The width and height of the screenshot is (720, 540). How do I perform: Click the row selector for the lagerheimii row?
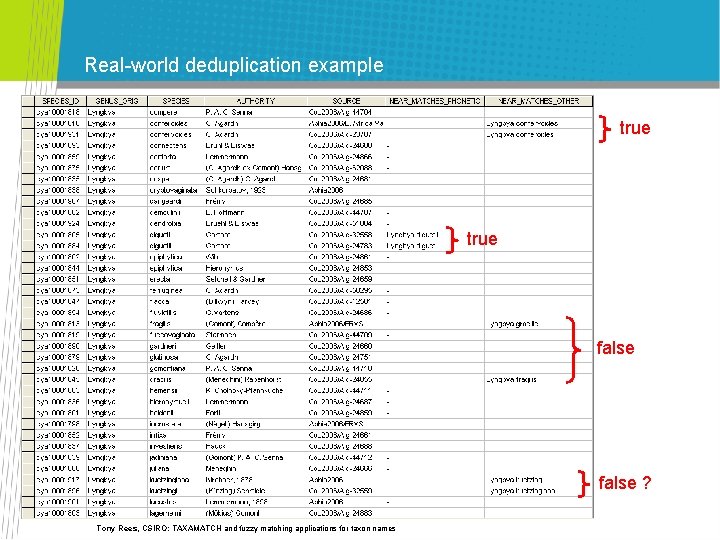pos(28,513)
